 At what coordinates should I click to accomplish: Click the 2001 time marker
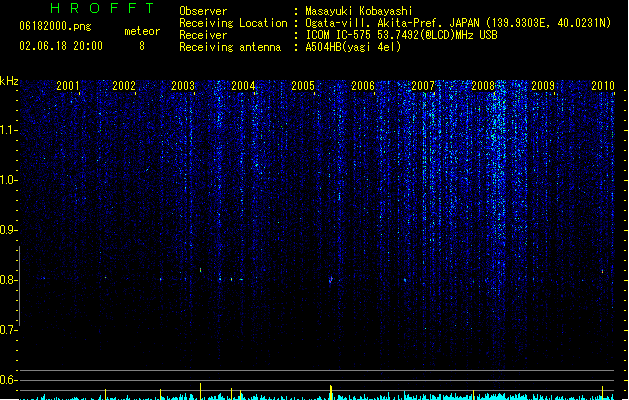[x=68, y=86]
